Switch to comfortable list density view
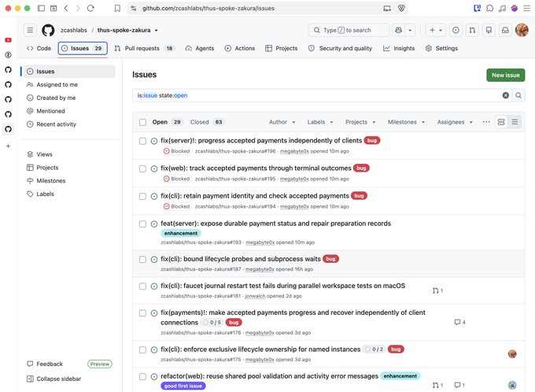The height and width of the screenshot is (392, 535). click(x=501, y=122)
